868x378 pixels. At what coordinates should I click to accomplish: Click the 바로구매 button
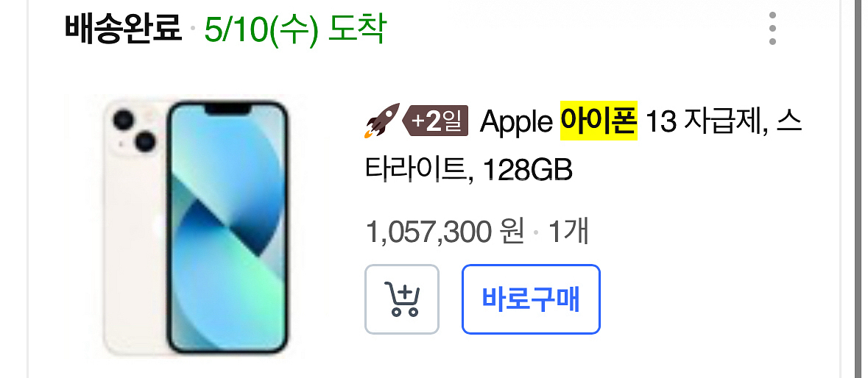[x=531, y=299]
